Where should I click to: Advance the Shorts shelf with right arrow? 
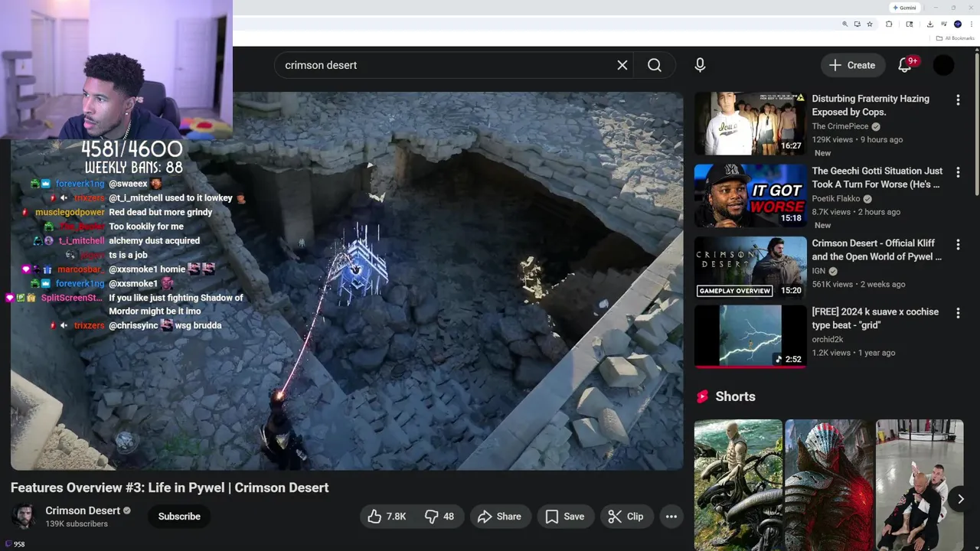pos(960,499)
